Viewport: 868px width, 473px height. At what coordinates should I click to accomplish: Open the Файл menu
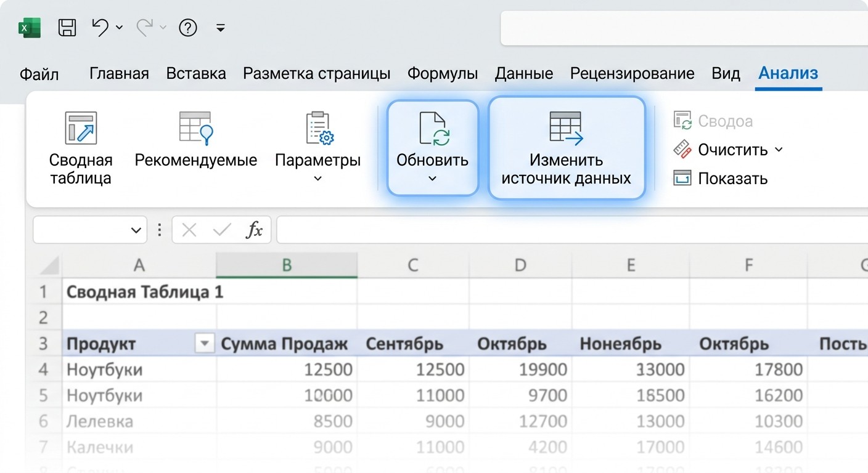tap(39, 75)
